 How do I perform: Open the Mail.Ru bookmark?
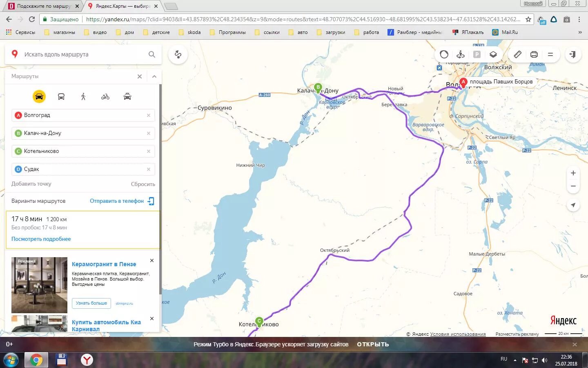(x=505, y=32)
